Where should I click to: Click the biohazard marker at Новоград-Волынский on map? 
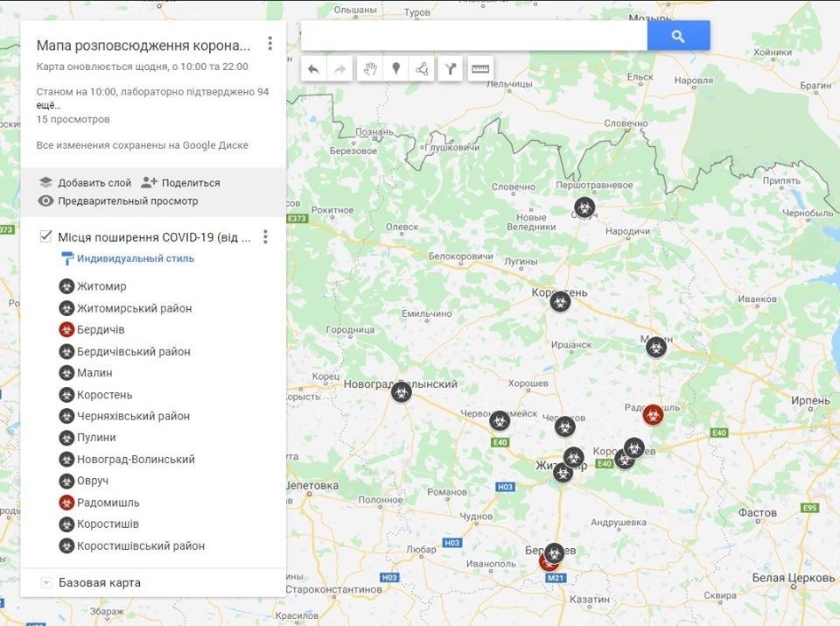click(402, 392)
